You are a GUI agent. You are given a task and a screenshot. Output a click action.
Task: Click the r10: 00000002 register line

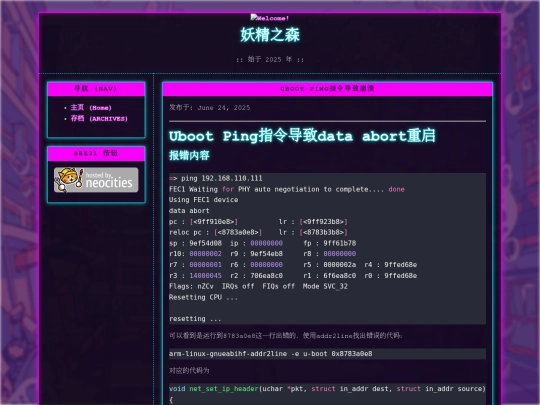pyautogui.click(x=262, y=254)
